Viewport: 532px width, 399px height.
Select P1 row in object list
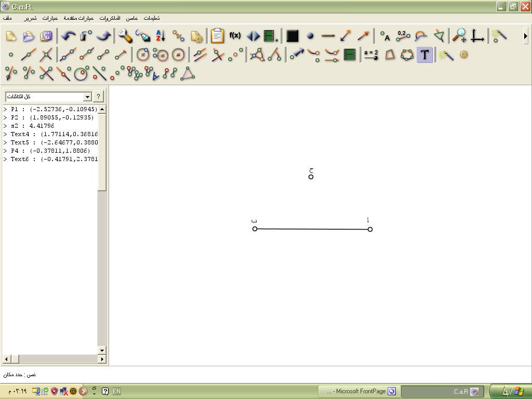point(50,109)
